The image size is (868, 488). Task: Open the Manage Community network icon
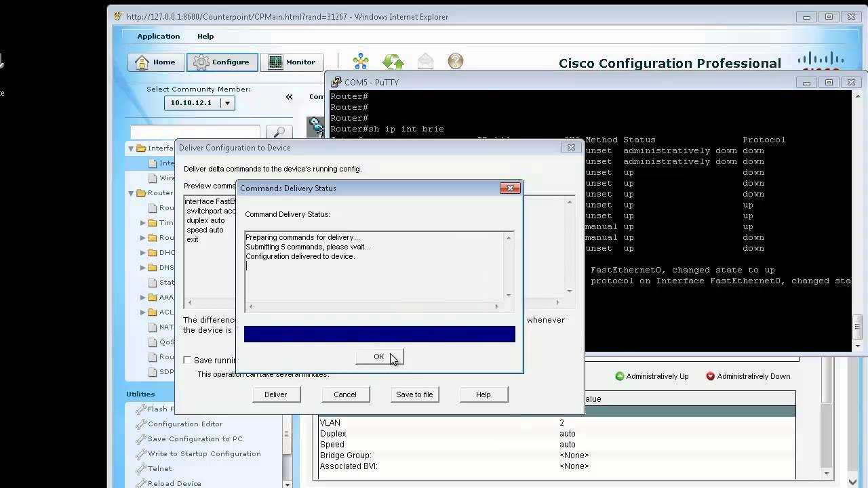[x=361, y=62]
